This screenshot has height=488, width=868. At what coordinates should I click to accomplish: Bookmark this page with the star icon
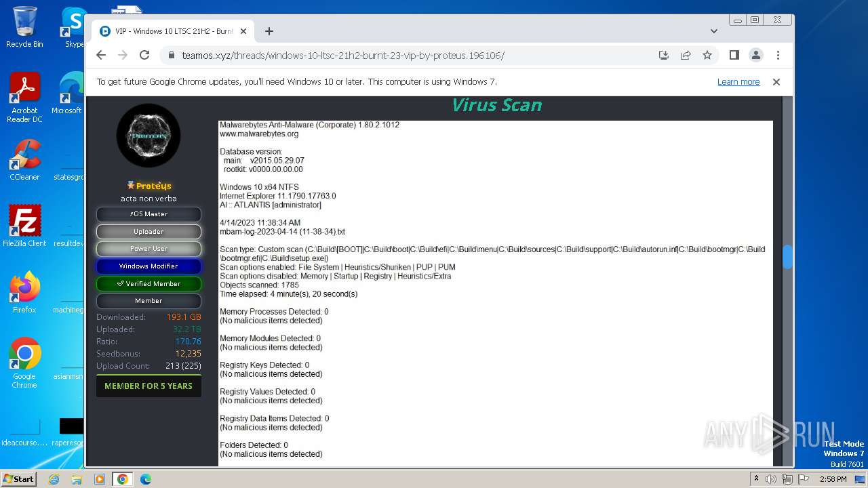pos(707,56)
